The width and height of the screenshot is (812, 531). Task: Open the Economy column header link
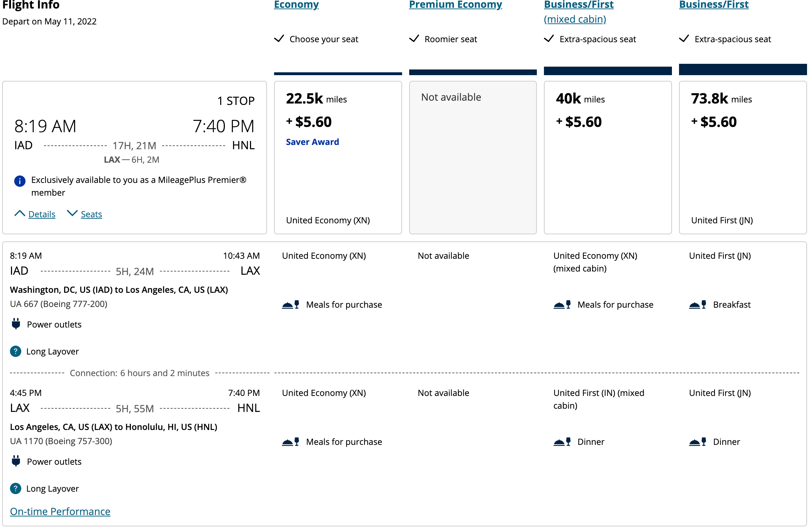[x=296, y=5]
